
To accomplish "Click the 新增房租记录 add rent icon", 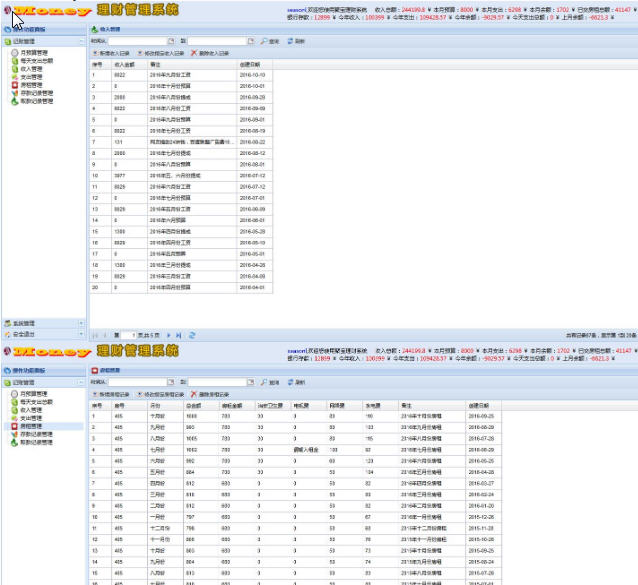I will point(94,394).
